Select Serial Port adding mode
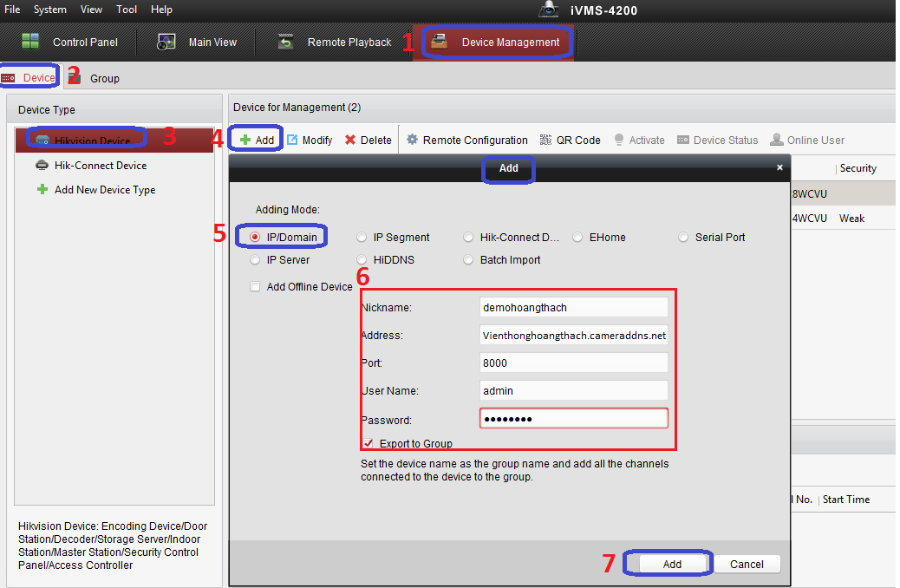 pos(683,237)
